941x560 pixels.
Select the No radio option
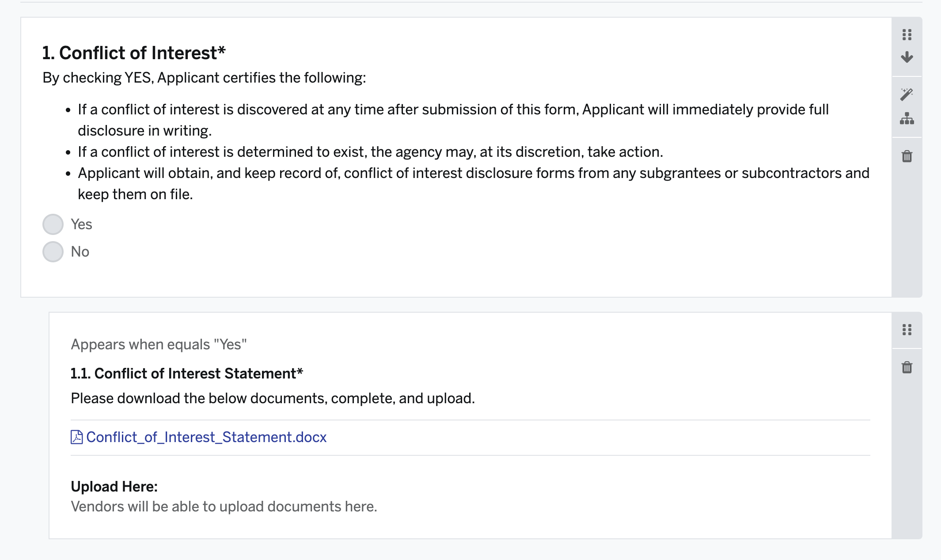[53, 252]
